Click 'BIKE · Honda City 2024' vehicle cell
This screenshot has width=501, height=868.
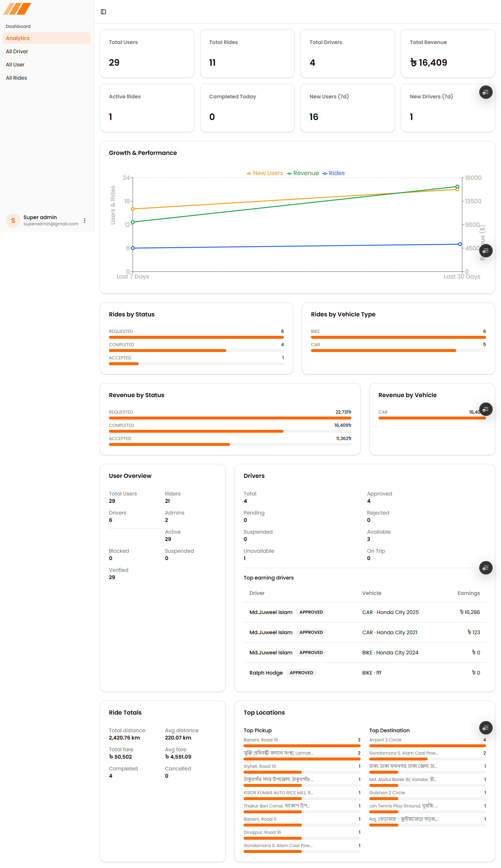point(390,653)
